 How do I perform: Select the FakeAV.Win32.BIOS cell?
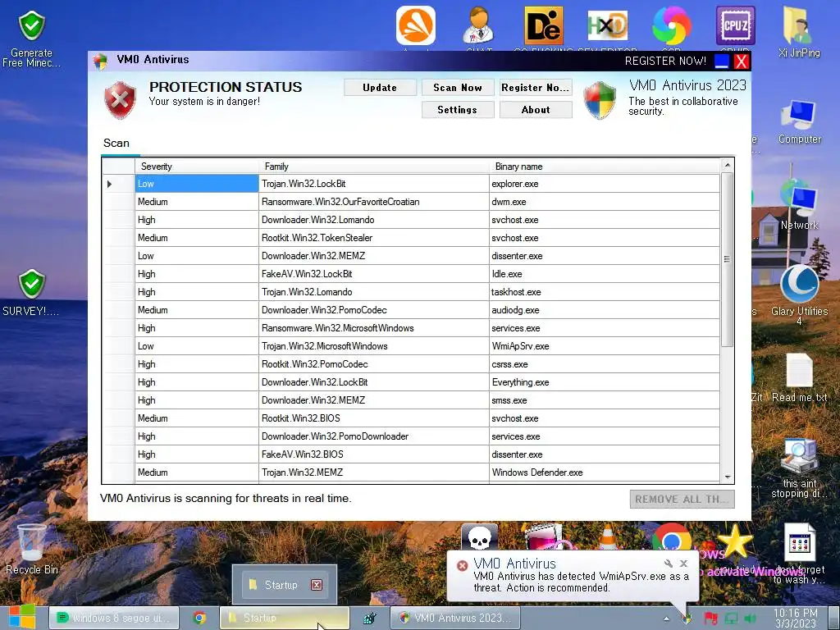[x=374, y=454]
